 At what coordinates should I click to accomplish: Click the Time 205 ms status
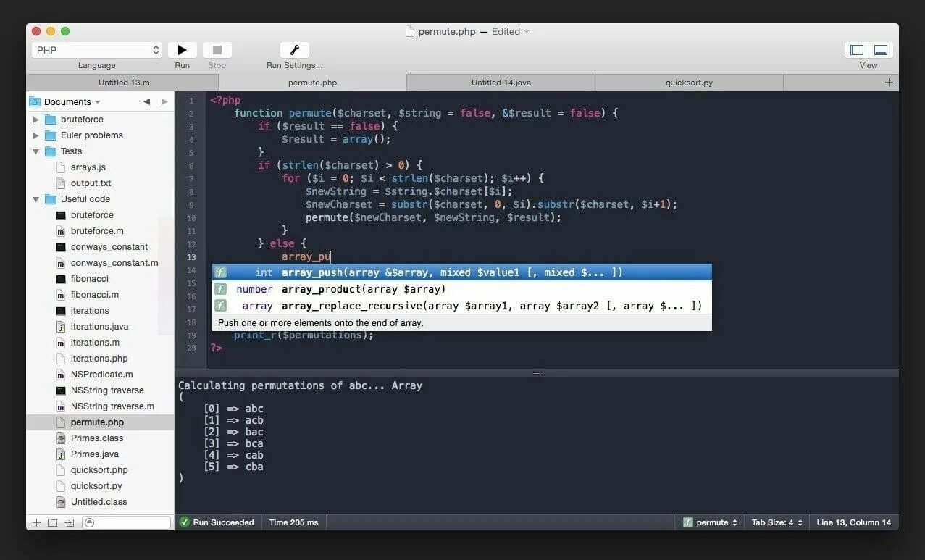click(x=293, y=522)
